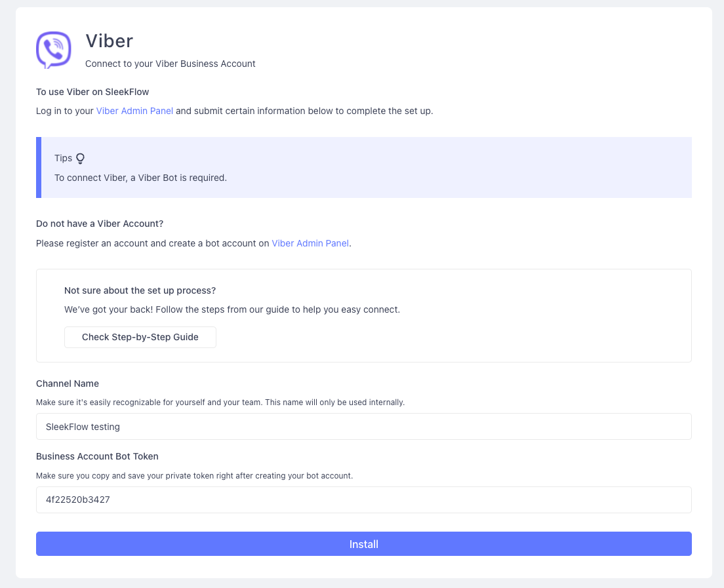This screenshot has height=588, width=724.
Task: Click the 'SleekFlow testing' text inside the name field
Action: point(83,426)
